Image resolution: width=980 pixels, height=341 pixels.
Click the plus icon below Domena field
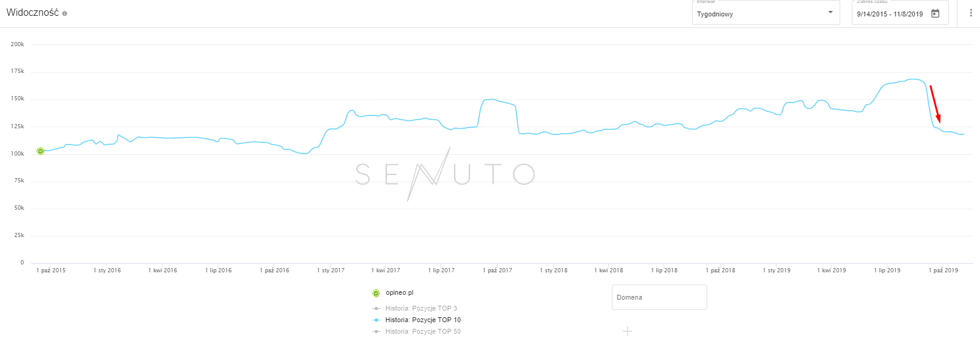tap(628, 331)
